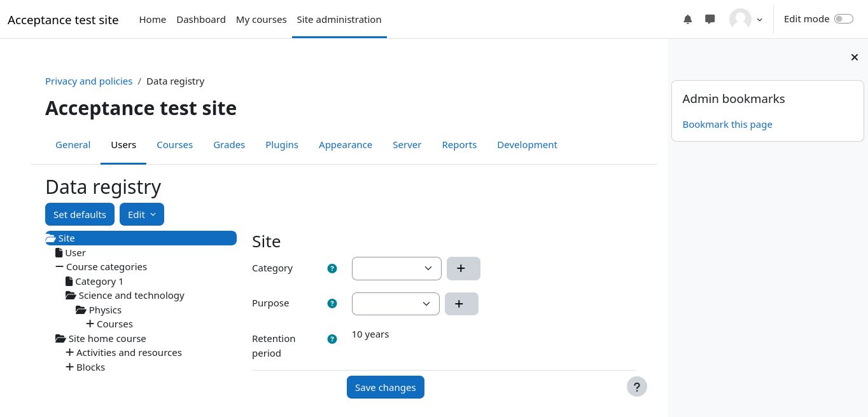Click the plus button beside Category dropdown
Image resolution: width=868 pixels, height=417 pixels.
(x=463, y=268)
